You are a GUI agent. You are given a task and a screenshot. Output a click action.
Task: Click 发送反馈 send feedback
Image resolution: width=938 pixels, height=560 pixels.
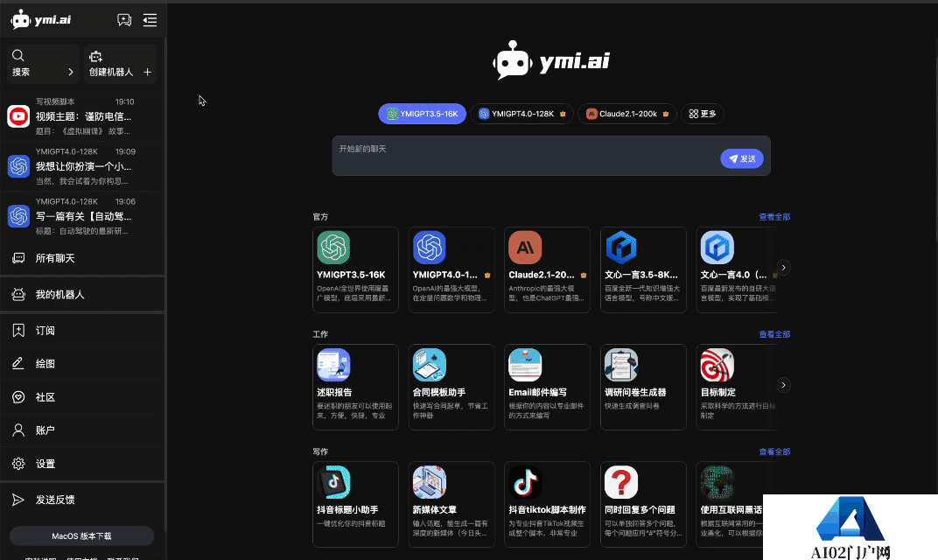click(82, 500)
